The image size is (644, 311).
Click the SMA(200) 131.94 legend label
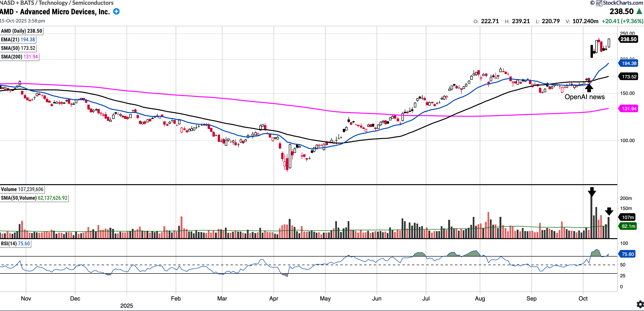click(19, 57)
